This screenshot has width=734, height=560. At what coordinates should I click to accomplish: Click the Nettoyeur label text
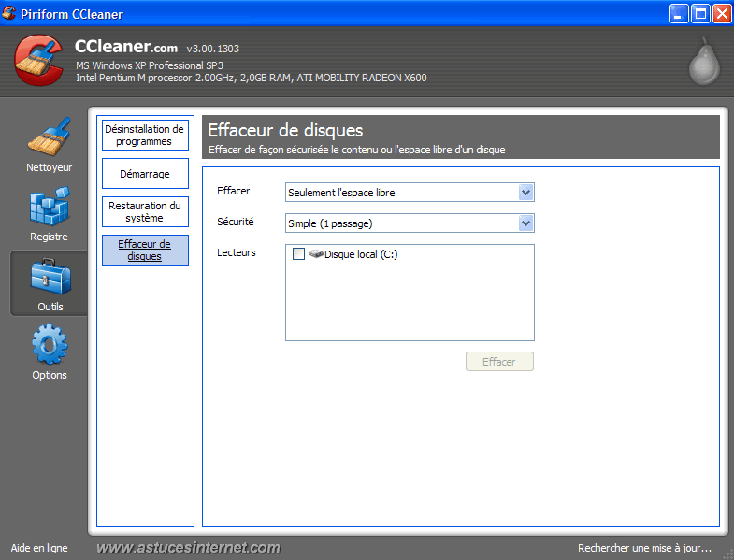tap(50, 167)
